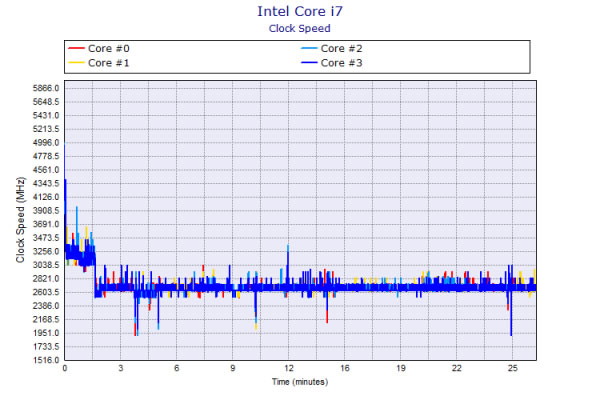Image resolution: width=600 pixels, height=400 pixels.
Task: Click the Core #2 legend entry
Action: (x=332, y=49)
